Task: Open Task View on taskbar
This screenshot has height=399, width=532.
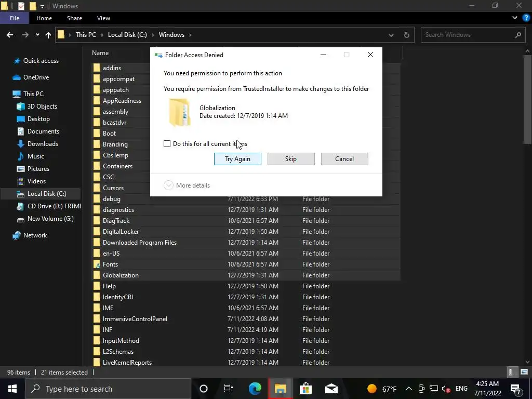Action: point(229,389)
